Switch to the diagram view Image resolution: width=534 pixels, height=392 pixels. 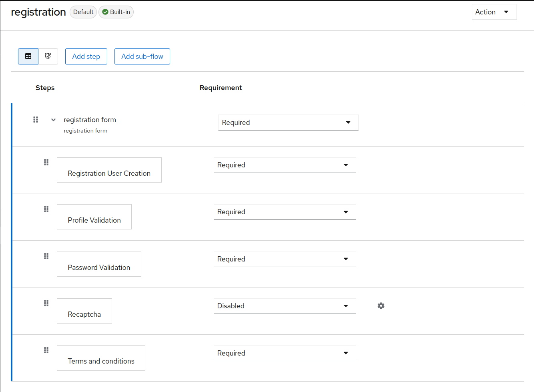[x=48, y=56]
